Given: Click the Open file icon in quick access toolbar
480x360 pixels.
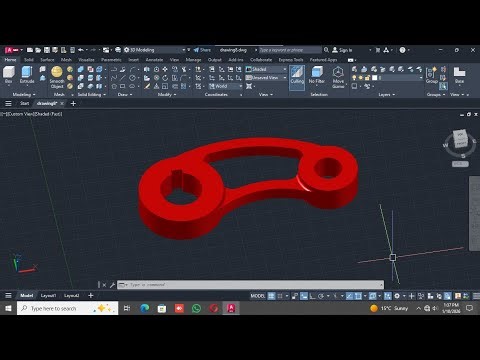Looking at the screenshot, I should tap(38, 50).
